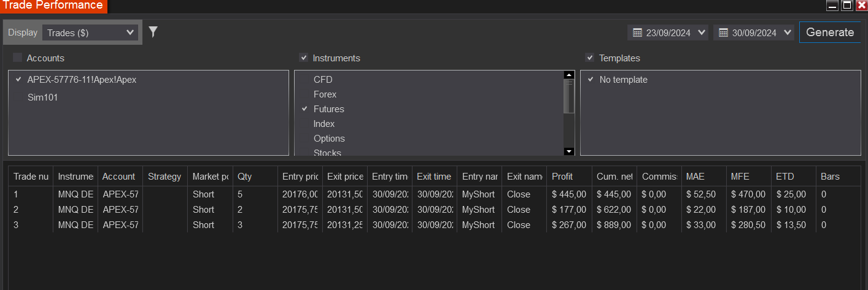Uncheck the Templates checkbox
Image resolution: width=868 pixels, height=290 pixels.
pyautogui.click(x=590, y=58)
